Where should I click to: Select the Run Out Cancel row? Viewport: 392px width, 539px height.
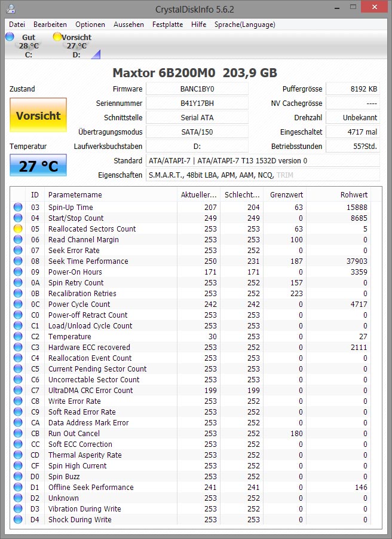191,433
